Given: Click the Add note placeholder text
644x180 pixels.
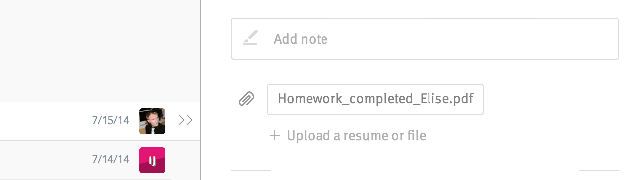Looking at the screenshot, I should (x=301, y=39).
